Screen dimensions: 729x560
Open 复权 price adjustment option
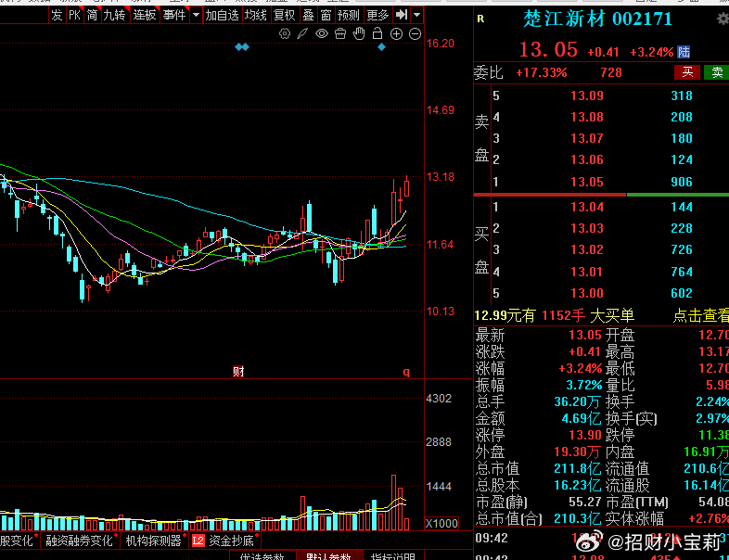click(x=285, y=15)
